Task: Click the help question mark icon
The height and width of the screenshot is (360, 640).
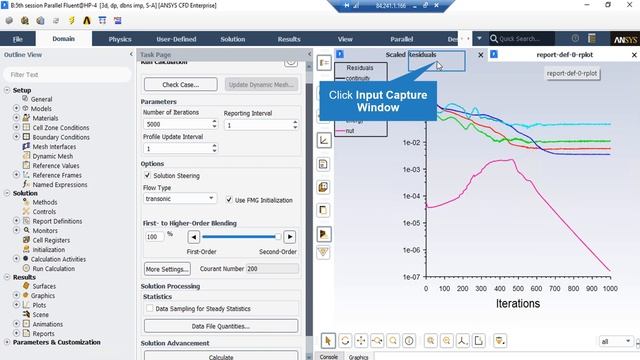Action: (x=575, y=38)
